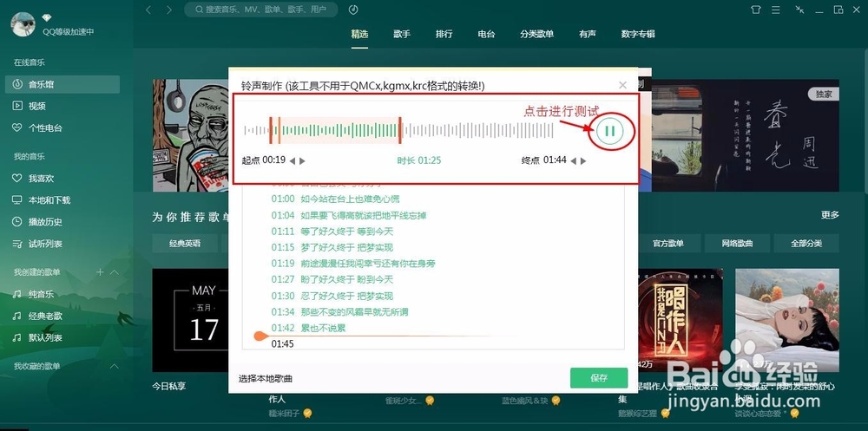Viewport: 868px width, 431px height.
Task: Select lyric line 01:34 那些不变的风霜
Action: (339, 312)
